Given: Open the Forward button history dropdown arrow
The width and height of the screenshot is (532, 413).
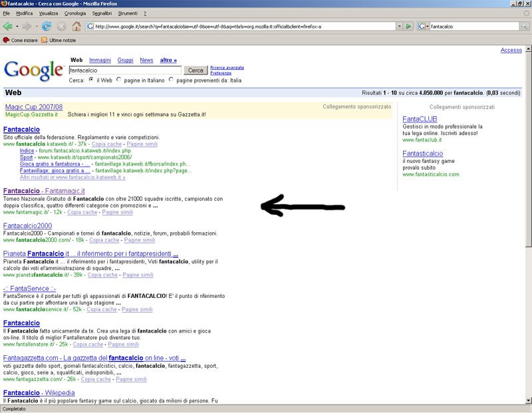Looking at the screenshot, I should point(37,26).
